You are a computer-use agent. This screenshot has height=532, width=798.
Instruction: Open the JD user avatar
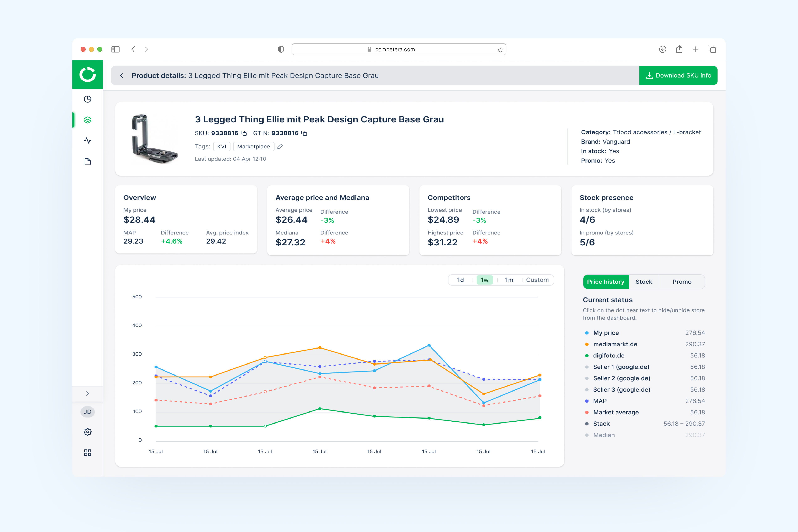tap(87, 412)
